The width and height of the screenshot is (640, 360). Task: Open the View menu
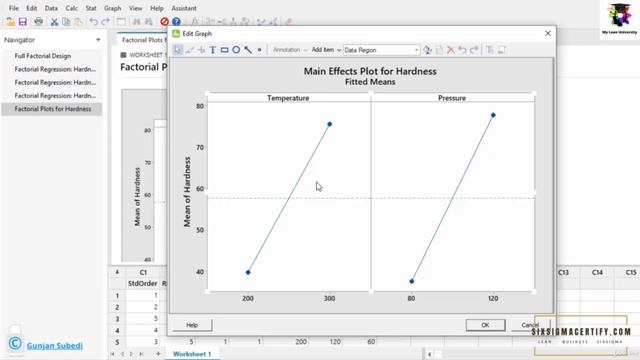click(x=136, y=8)
